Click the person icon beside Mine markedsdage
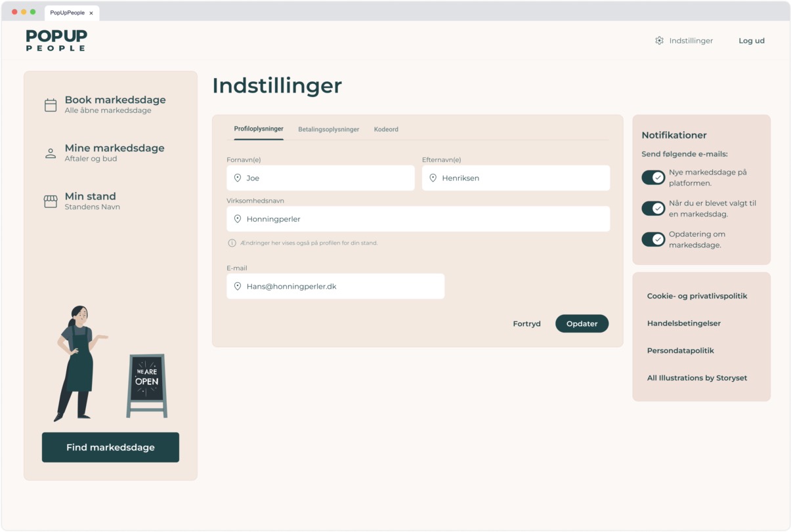This screenshot has height=532, width=791. 51,153
